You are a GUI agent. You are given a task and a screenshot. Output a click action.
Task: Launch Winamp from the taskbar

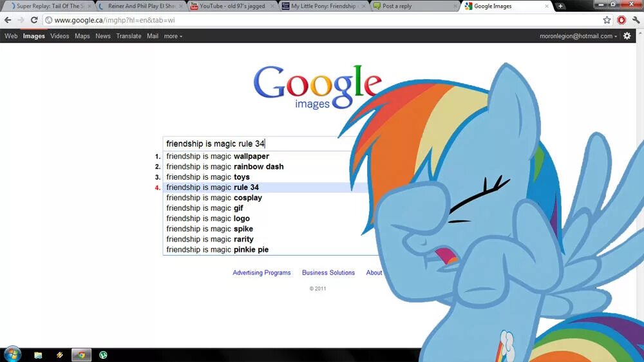click(x=59, y=355)
